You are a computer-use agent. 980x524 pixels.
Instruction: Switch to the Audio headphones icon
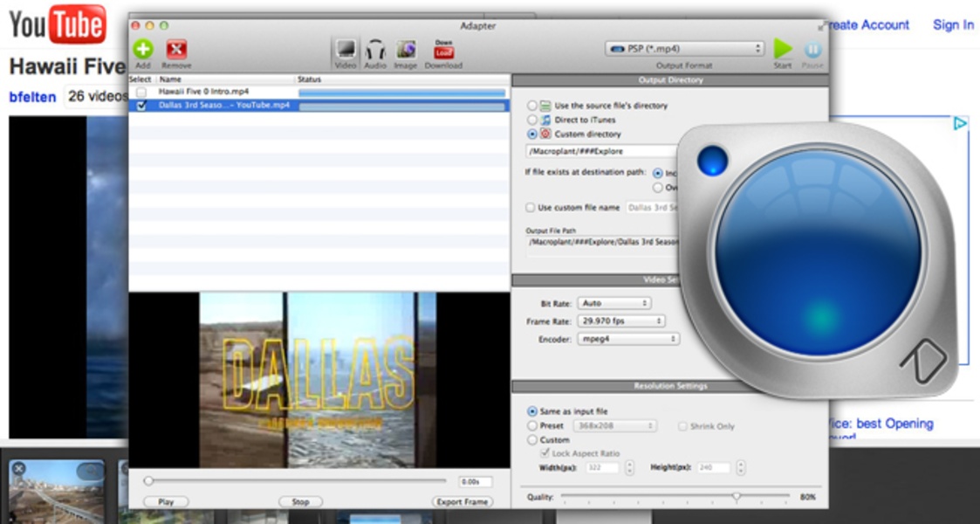[375, 50]
